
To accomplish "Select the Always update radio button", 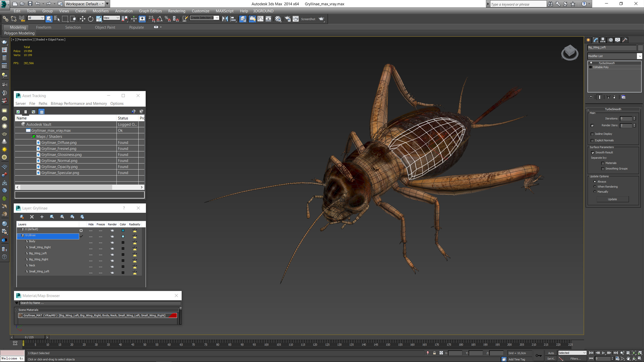I will [x=595, y=182].
